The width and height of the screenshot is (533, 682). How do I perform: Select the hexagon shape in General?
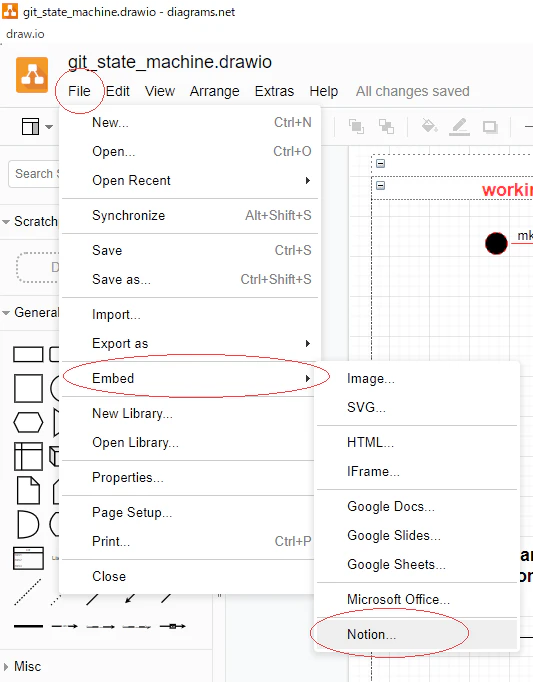pos(28,422)
